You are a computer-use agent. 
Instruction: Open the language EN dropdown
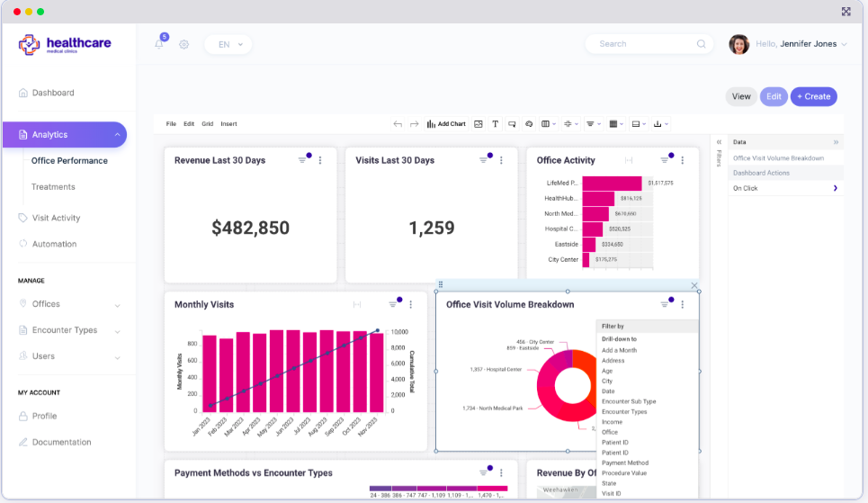(x=228, y=44)
